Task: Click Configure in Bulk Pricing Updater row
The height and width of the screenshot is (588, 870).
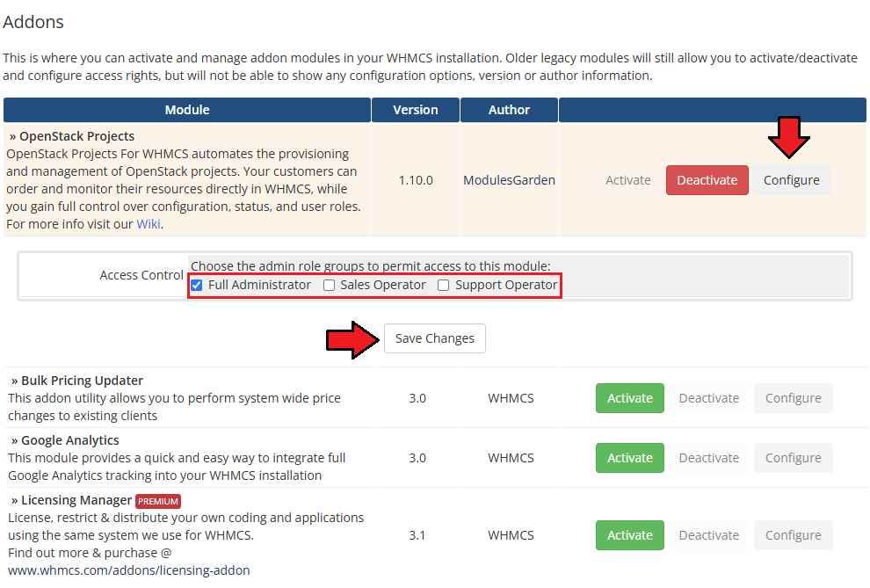Action: tap(793, 398)
